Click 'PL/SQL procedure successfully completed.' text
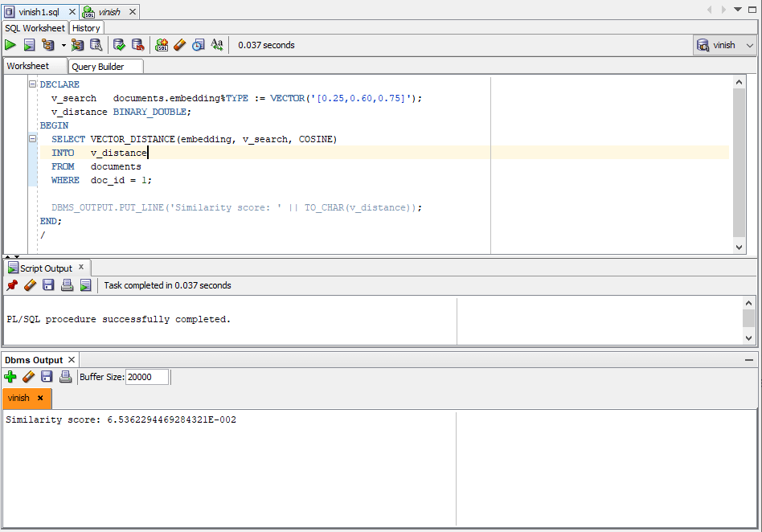Image resolution: width=762 pixels, height=532 pixels. pos(119,319)
